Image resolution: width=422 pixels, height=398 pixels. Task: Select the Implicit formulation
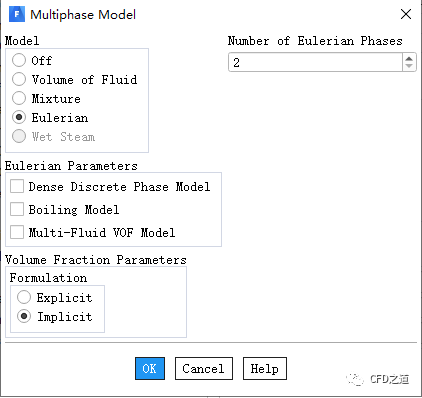tap(24, 316)
